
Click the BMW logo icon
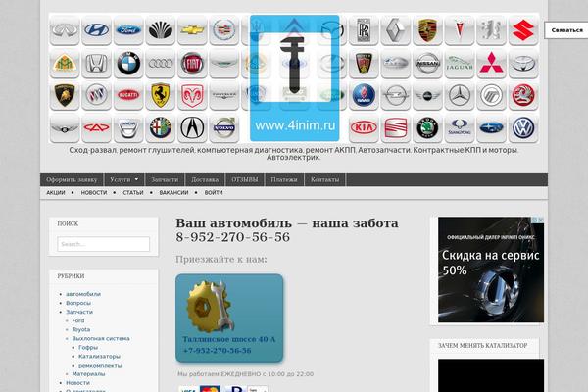tap(128, 63)
